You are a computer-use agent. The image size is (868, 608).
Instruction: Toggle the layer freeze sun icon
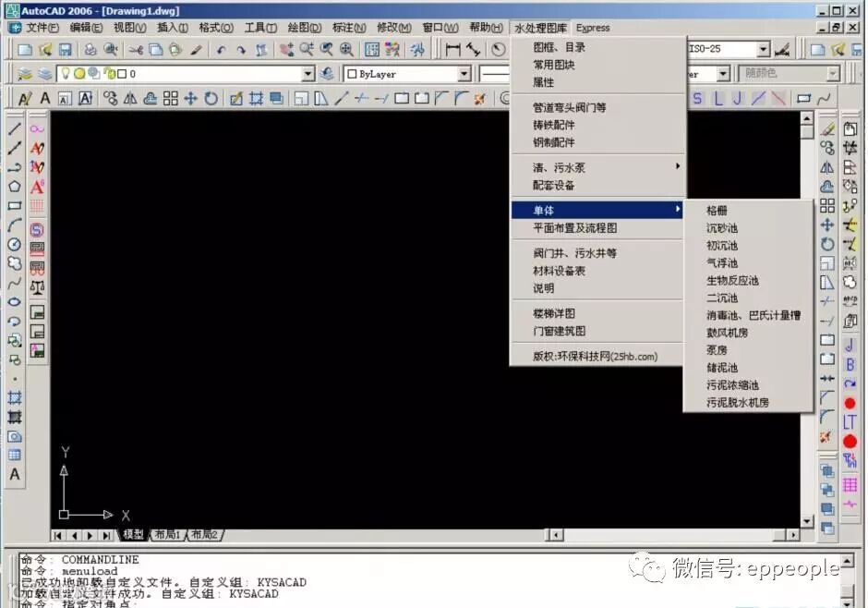pyautogui.click(x=79, y=73)
